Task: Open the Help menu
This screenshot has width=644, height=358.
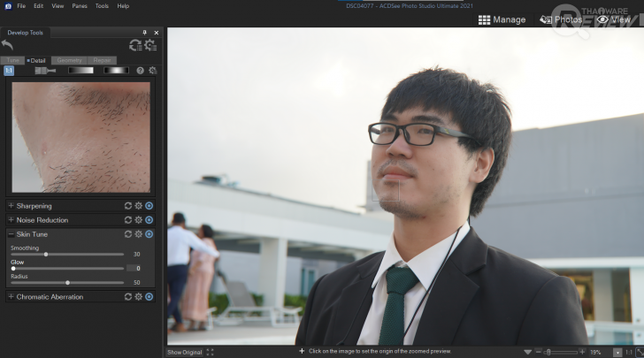Action: click(123, 6)
